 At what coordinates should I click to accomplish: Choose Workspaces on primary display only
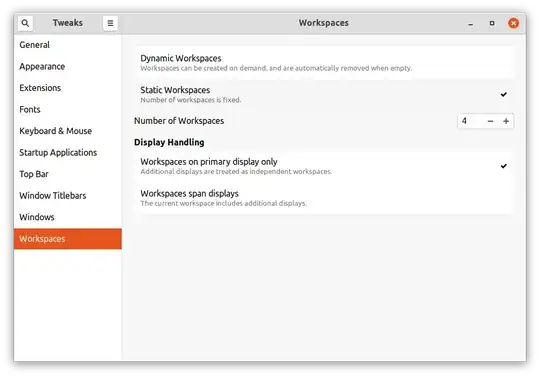325,166
